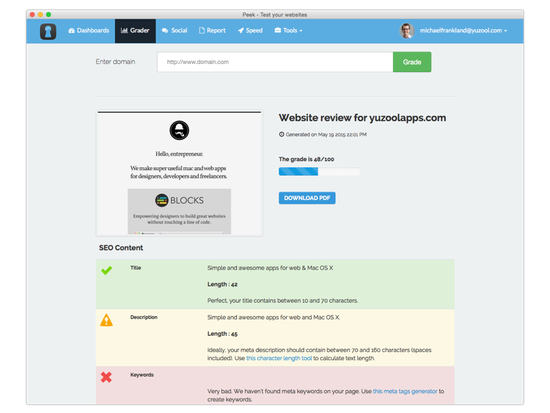Open the character length tool link
Screen dimensions: 550x413
[279, 358]
